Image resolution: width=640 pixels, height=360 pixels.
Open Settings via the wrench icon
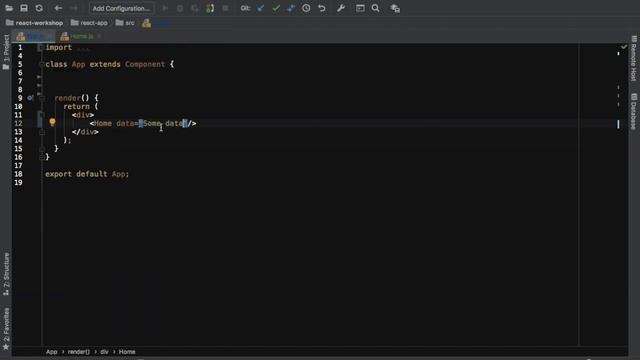[x=341, y=8]
